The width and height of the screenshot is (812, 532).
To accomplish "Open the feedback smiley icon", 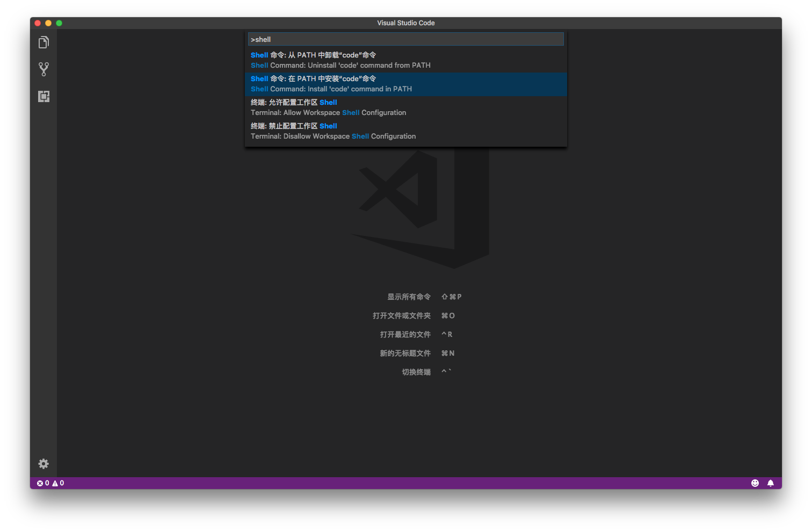I will click(x=755, y=483).
